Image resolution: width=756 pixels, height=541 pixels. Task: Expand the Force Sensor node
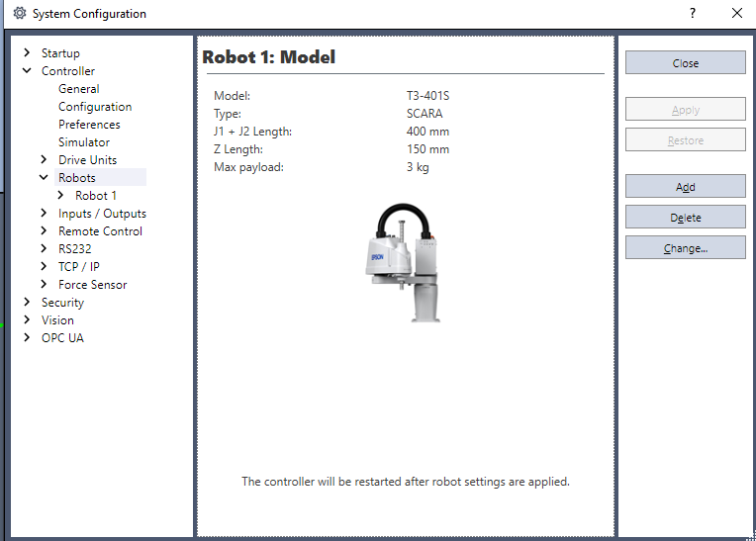[44, 284]
